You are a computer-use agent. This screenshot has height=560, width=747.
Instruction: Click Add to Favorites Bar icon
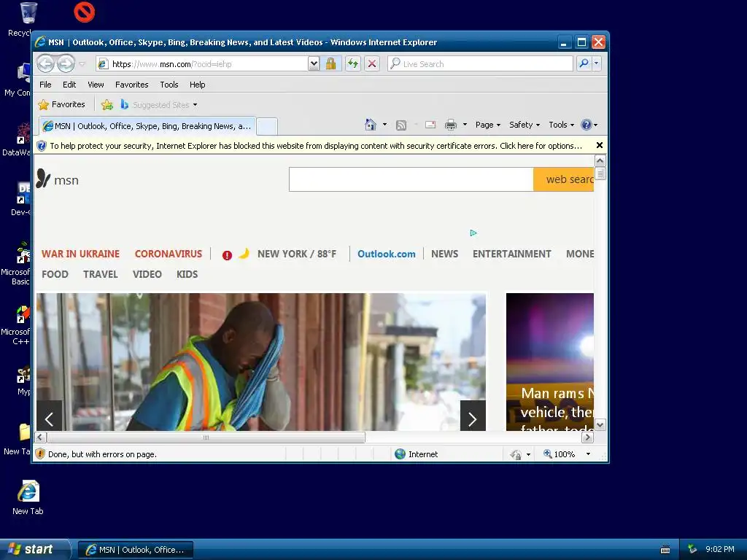[x=107, y=105]
